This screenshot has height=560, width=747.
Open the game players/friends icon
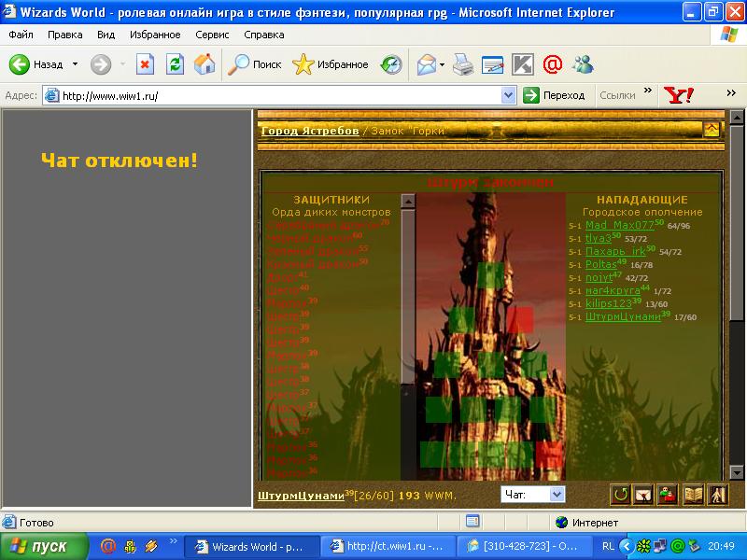tap(668, 495)
